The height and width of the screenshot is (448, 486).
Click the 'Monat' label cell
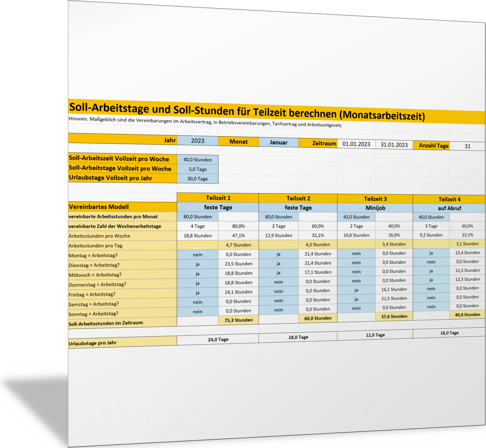[x=238, y=142]
